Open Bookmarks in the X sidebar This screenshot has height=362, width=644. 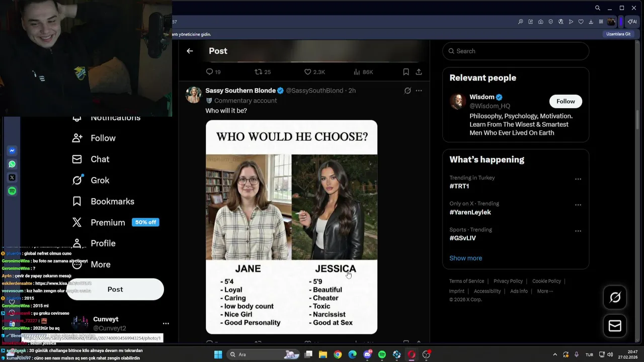pyautogui.click(x=103, y=201)
